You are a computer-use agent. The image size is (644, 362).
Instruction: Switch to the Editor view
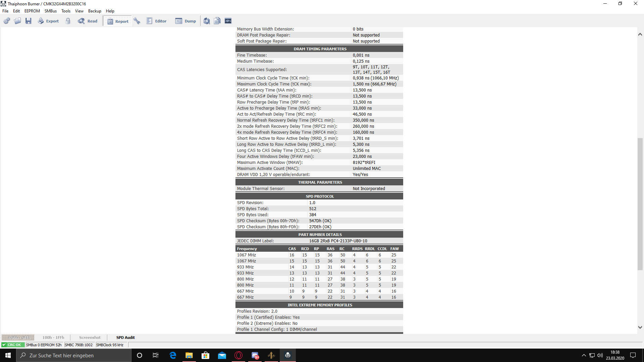[x=157, y=21]
